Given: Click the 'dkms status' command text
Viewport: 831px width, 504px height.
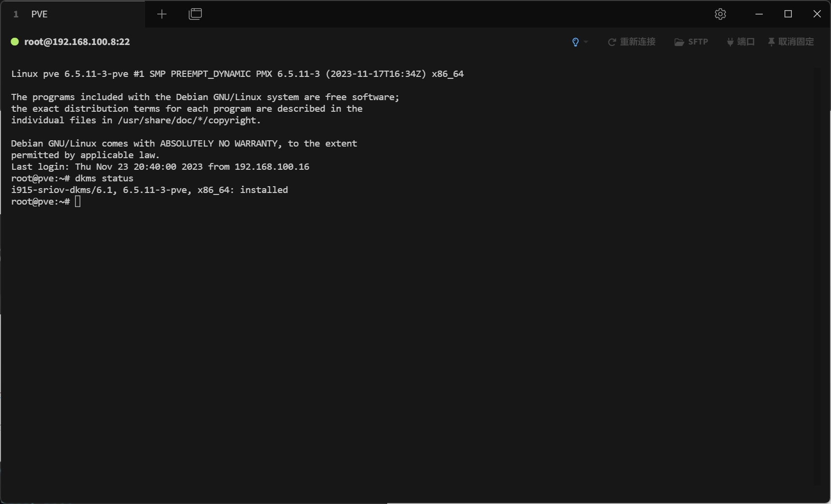Looking at the screenshot, I should pyautogui.click(x=104, y=178).
